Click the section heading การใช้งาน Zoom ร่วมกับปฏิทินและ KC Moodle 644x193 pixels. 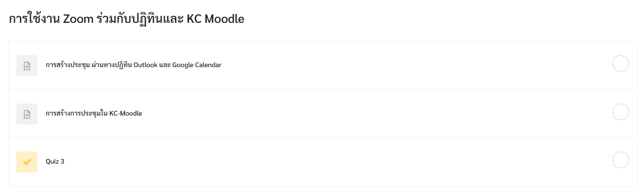coord(126,20)
